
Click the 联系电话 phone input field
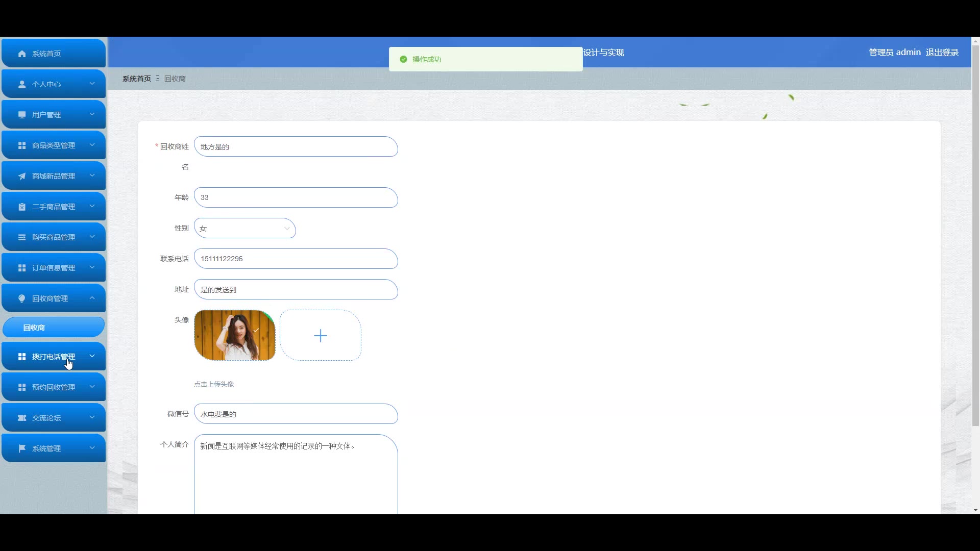tap(296, 259)
